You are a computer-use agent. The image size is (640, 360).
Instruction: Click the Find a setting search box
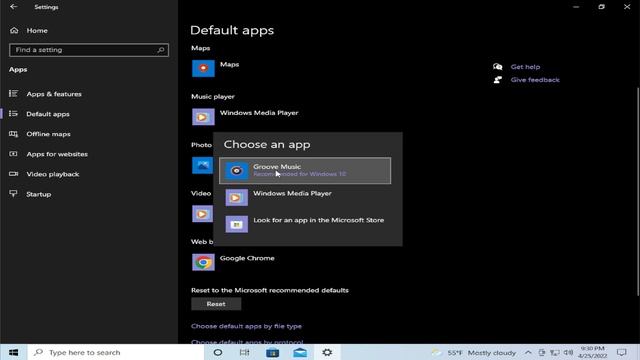tap(89, 50)
